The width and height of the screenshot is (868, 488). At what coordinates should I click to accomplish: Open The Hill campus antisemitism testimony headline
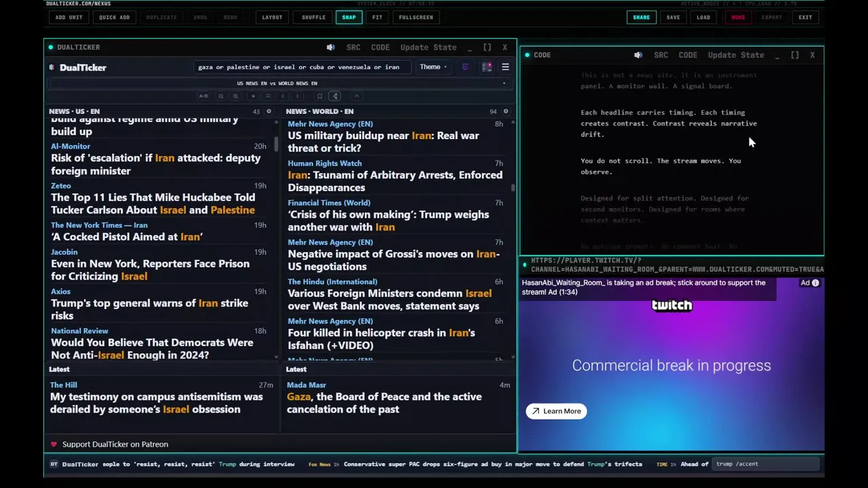click(156, 403)
